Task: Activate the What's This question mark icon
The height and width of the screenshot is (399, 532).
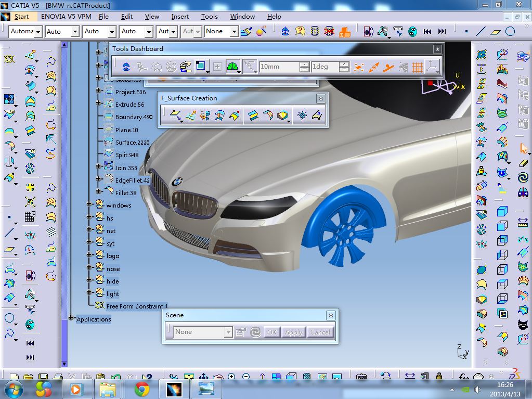Action: pos(300,32)
